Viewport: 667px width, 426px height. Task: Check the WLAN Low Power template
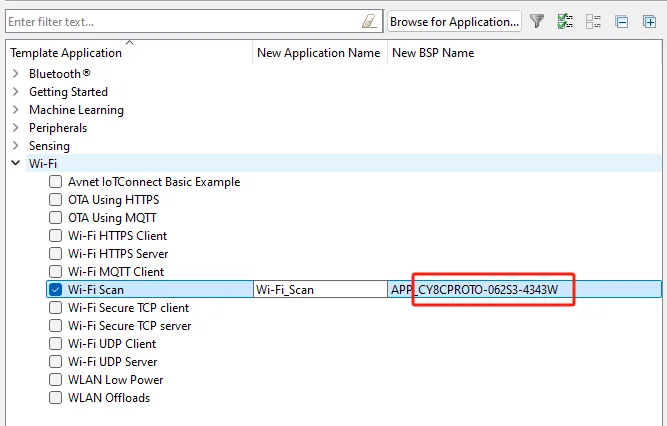pyautogui.click(x=55, y=379)
